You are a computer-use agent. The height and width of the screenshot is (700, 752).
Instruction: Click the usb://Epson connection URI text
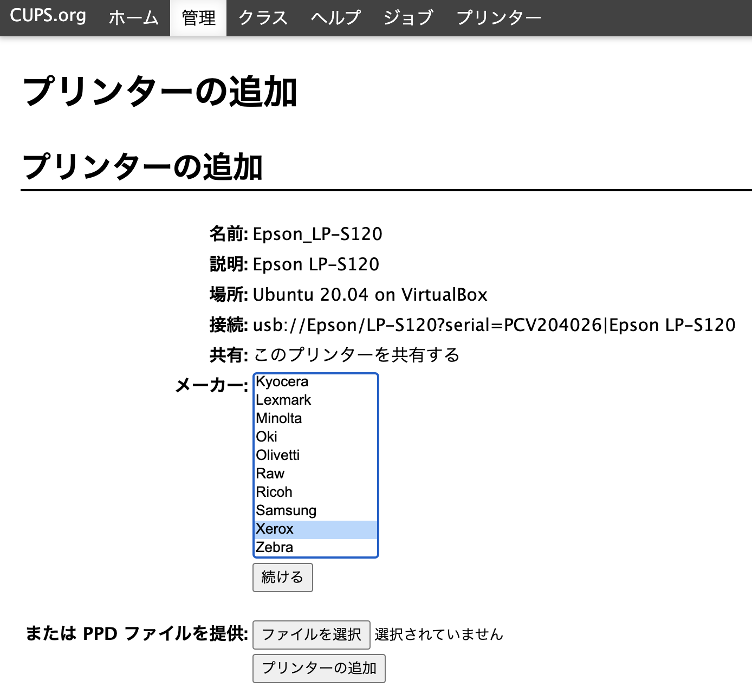494,325
